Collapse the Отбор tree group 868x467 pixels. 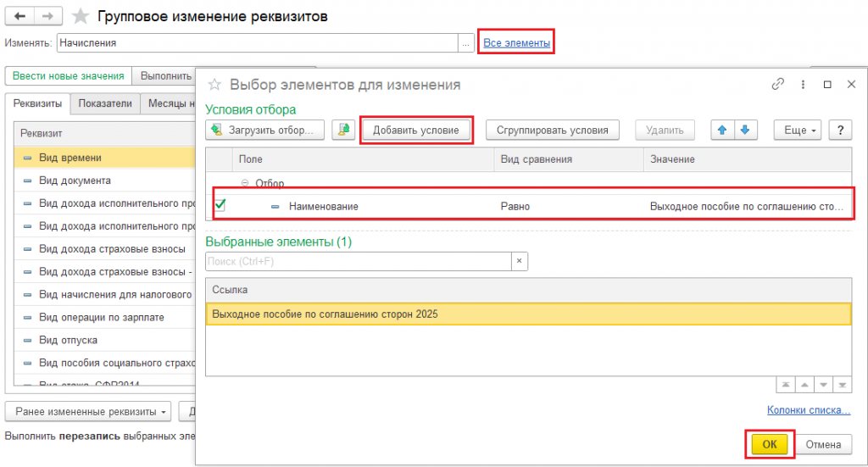point(246,183)
